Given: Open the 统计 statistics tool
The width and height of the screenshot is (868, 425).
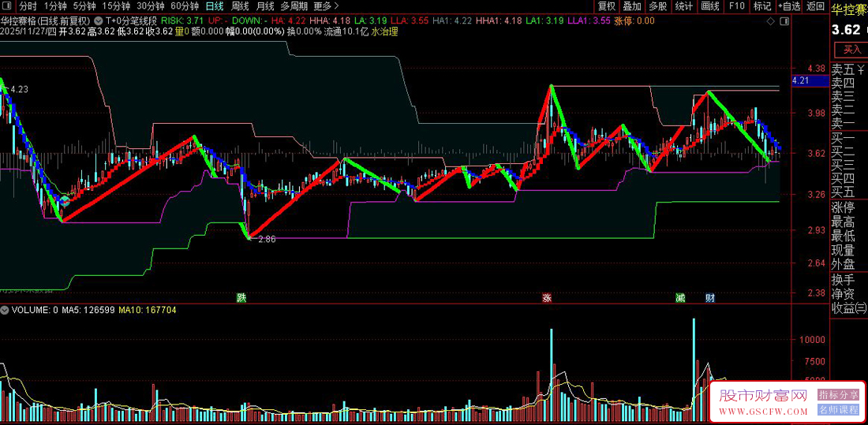Looking at the screenshot, I should click(684, 6).
